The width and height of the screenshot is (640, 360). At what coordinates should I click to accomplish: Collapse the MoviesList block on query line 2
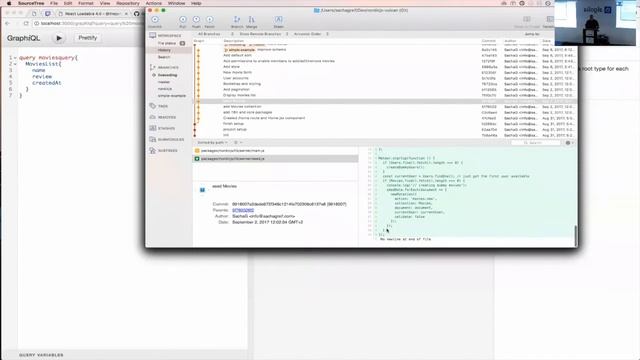coord(15,64)
